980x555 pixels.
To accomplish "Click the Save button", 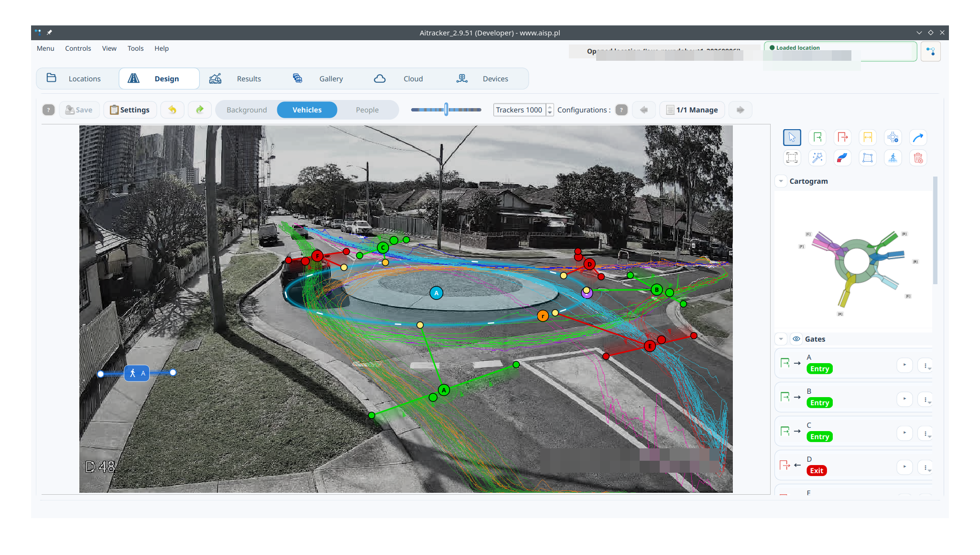I will click(x=79, y=110).
